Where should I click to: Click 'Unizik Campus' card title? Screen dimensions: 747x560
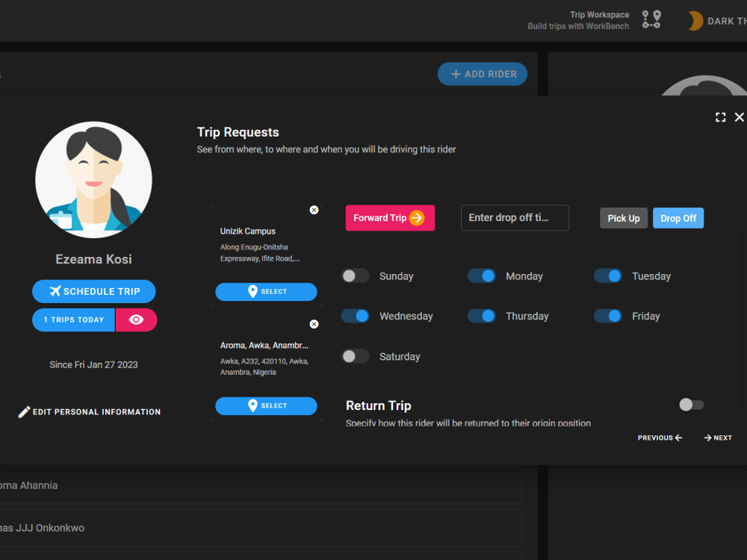point(248,231)
